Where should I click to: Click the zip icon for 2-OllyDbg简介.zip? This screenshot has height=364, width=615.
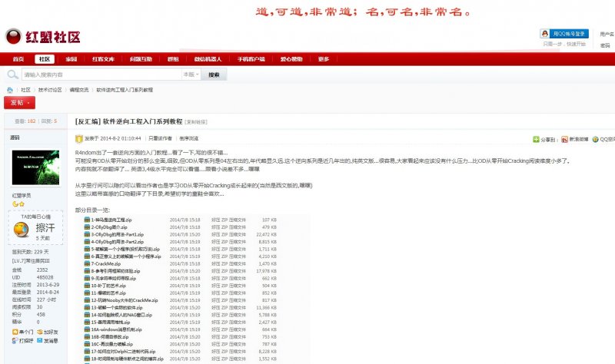87,227
